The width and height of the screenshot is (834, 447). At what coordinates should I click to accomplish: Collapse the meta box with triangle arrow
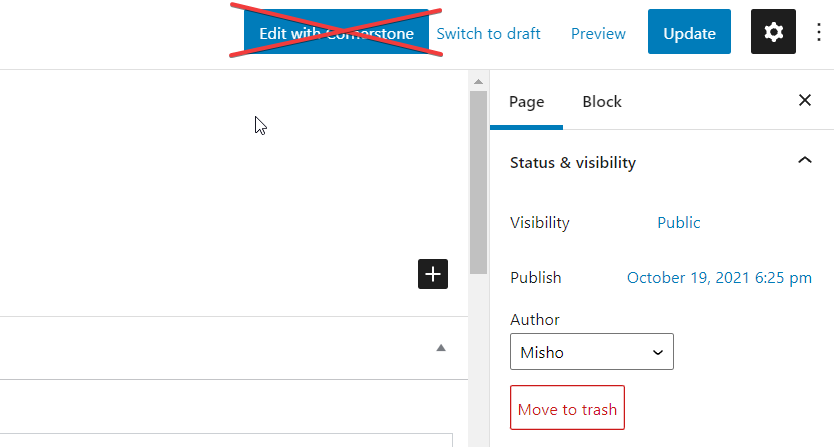[x=441, y=348]
